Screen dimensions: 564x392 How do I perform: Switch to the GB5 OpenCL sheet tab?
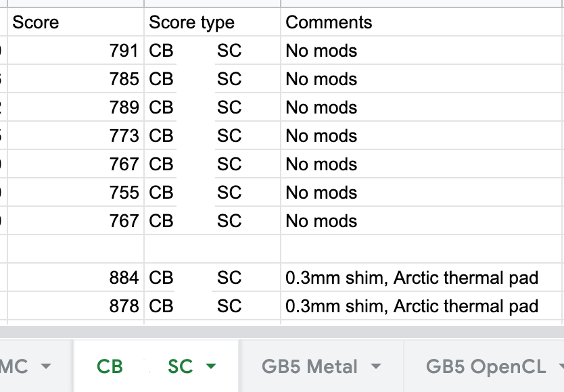coord(485,367)
